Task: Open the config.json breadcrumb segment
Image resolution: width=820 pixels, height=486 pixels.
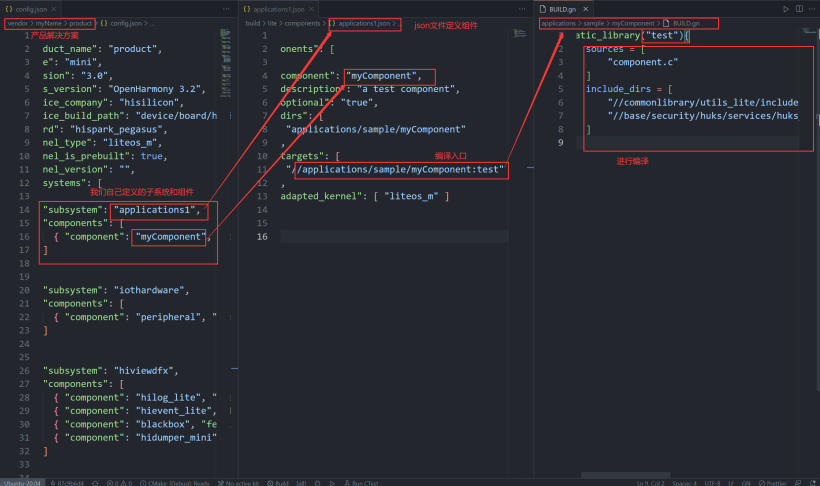Action: point(121,24)
